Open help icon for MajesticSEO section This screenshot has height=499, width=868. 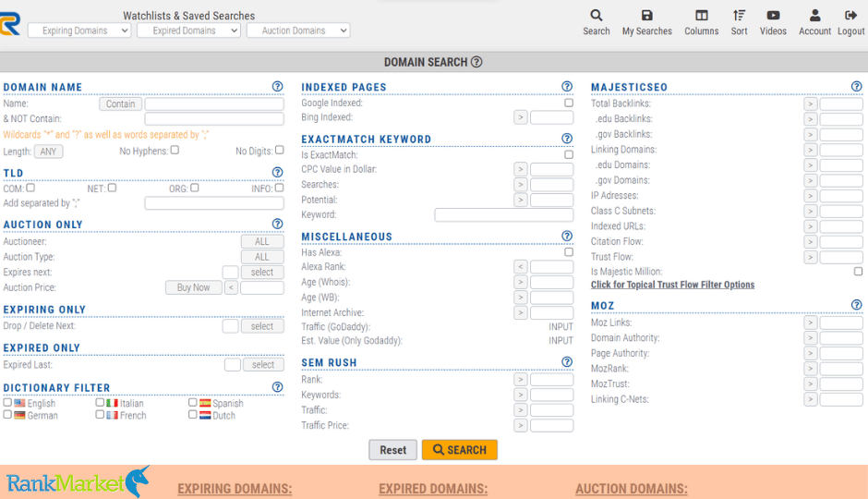point(856,86)
